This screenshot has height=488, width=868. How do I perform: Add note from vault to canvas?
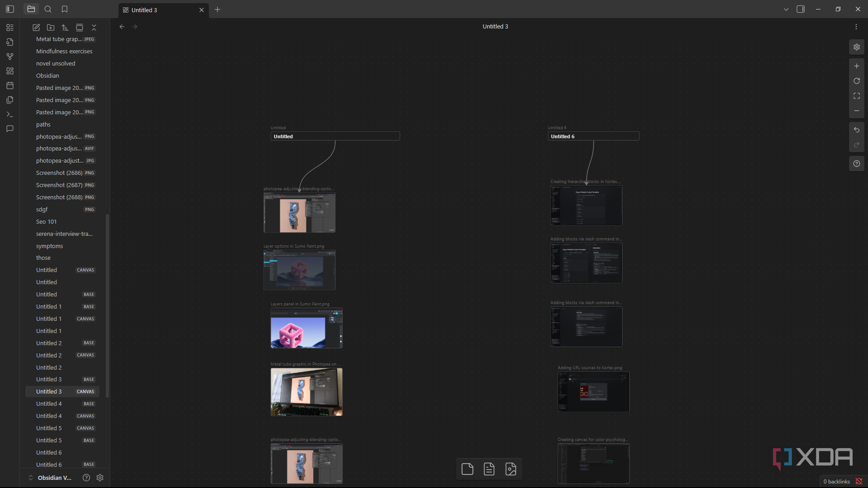tap(489, 469)
